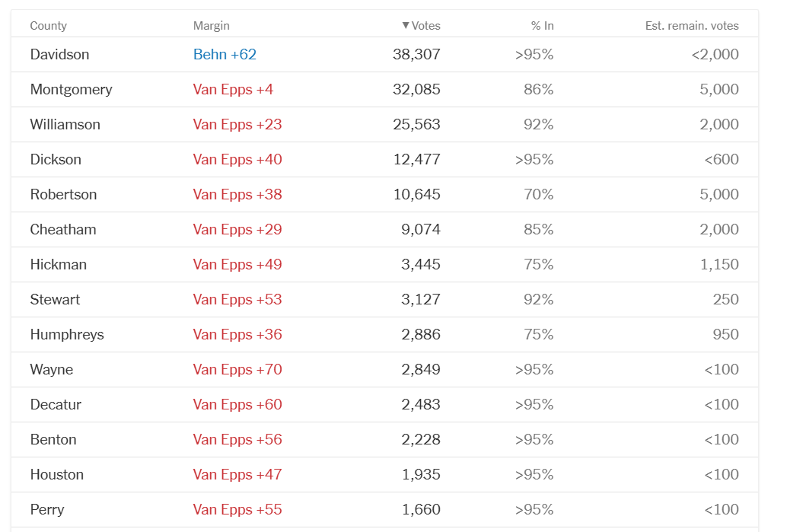787x532 pixels.
Task: Select Van Epps +70 in Wayne row
Action: 237,369
